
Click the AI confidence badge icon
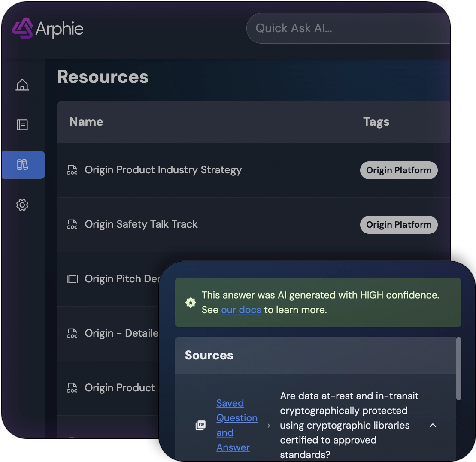190,302
